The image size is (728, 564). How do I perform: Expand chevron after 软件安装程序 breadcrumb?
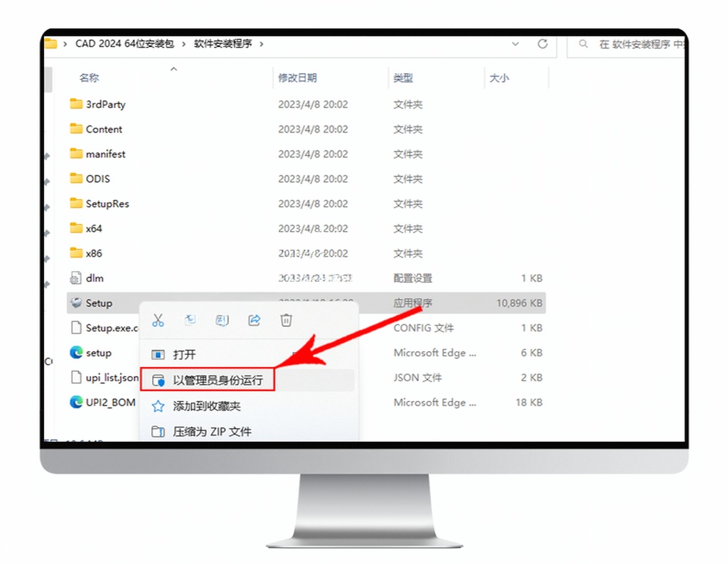pyautogui.click(x=262, y=43)
